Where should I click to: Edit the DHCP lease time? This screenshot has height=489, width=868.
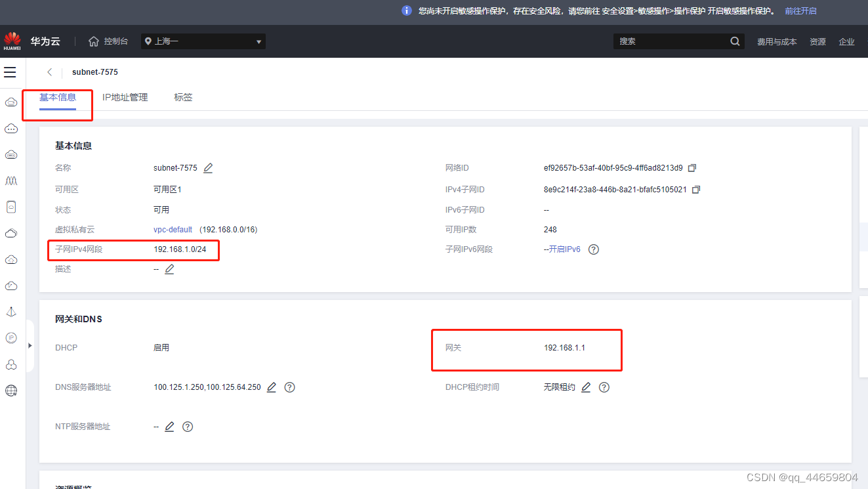coord(586,387)
